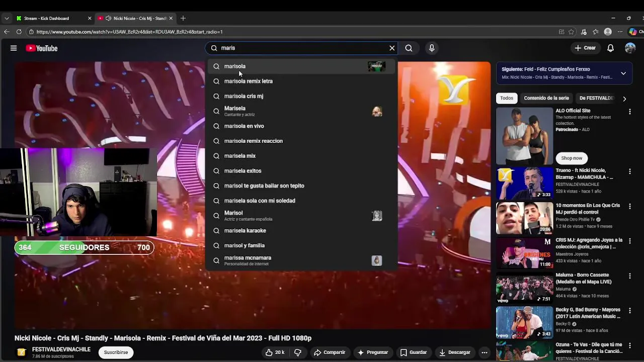This screenshot has width=644, height=362.
Task: Open options for 'CRIS MJ: Agregando Joyas' video
Action: coord(629,241)
